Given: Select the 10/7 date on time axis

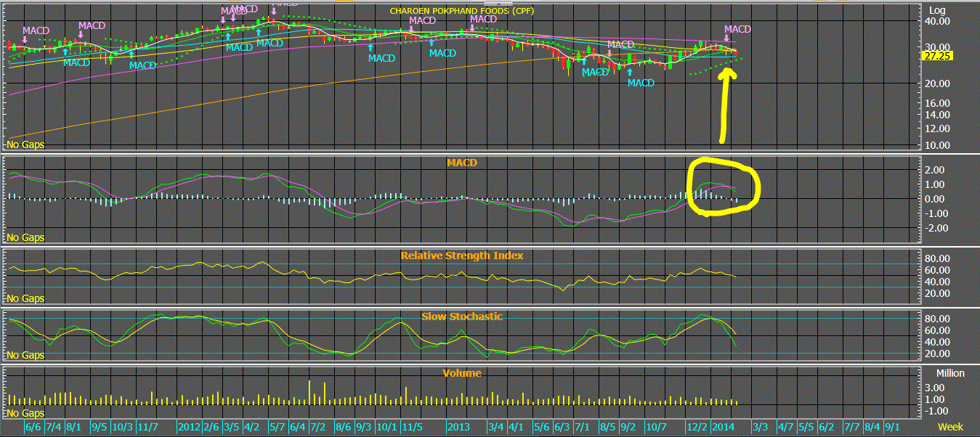Looking at the screenshot, I should (657, 427).
